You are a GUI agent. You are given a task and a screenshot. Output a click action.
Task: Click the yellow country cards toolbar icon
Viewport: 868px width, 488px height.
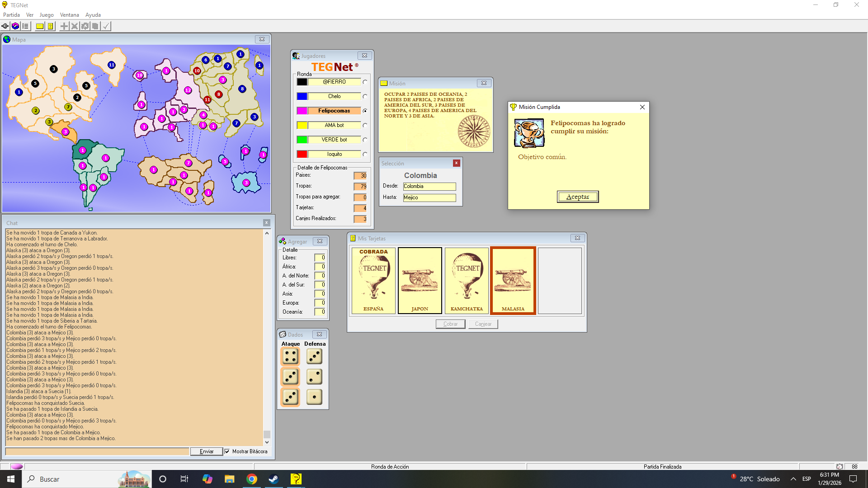coord(50,26)
